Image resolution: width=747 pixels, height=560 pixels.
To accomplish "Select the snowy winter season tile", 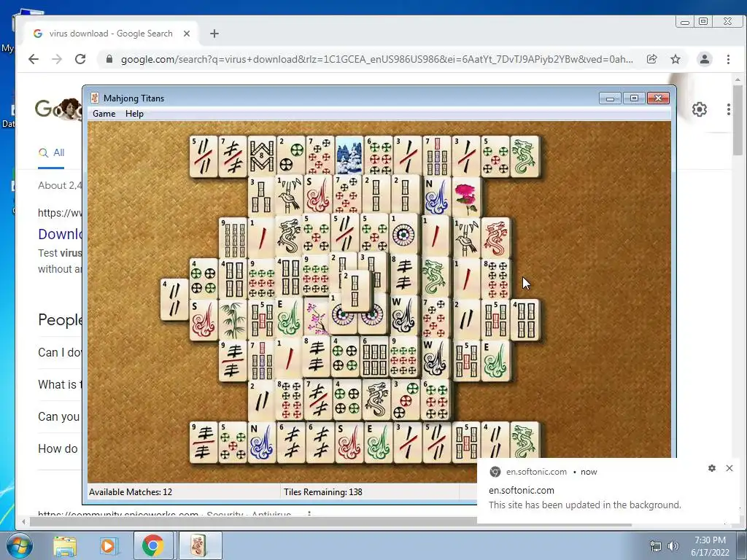I will [x=349, y=156].
